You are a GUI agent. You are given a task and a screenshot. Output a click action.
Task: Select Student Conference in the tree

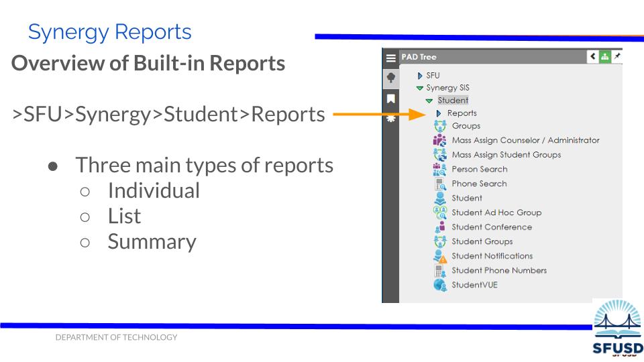491,227
